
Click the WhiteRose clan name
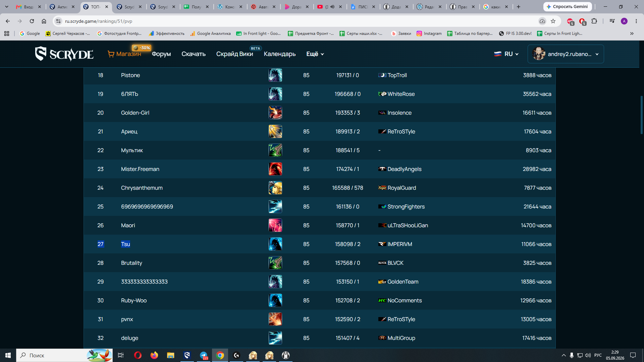[x=401, y=94]
